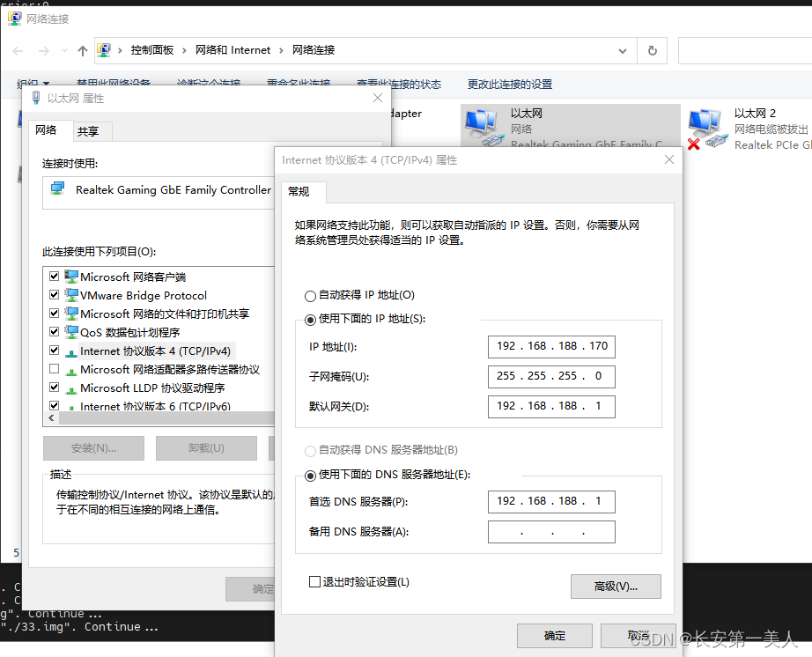The width and height of the screenshot is (812, 657).
Task: Click 安装(N)... button
Action: (x=93, y=448)
